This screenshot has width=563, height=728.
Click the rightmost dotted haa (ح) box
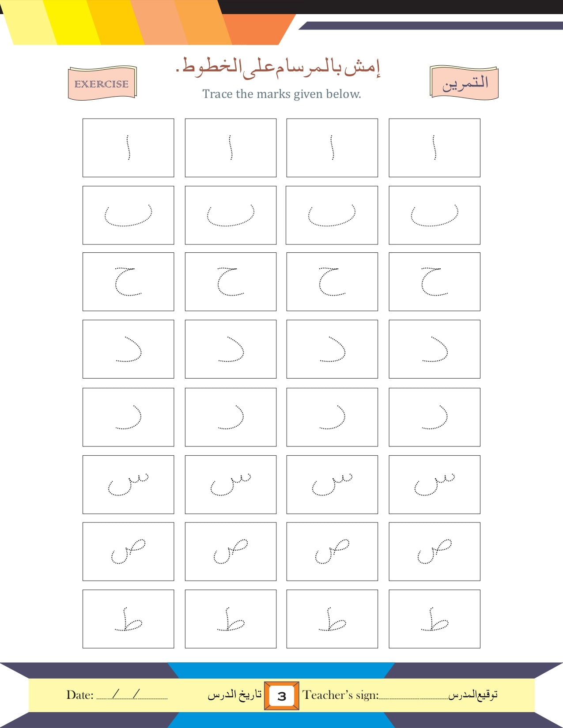click(x=435, y=282)
